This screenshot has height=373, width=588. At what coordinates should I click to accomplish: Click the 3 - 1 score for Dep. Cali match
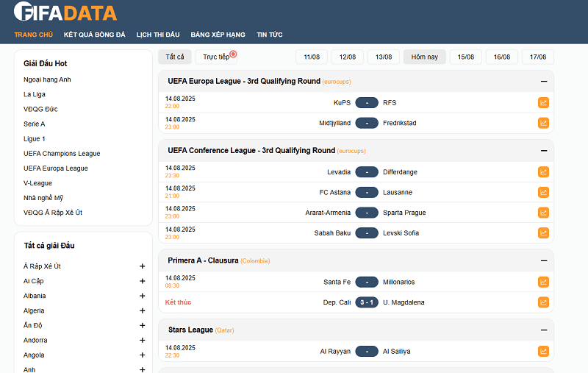coord(367,302)
